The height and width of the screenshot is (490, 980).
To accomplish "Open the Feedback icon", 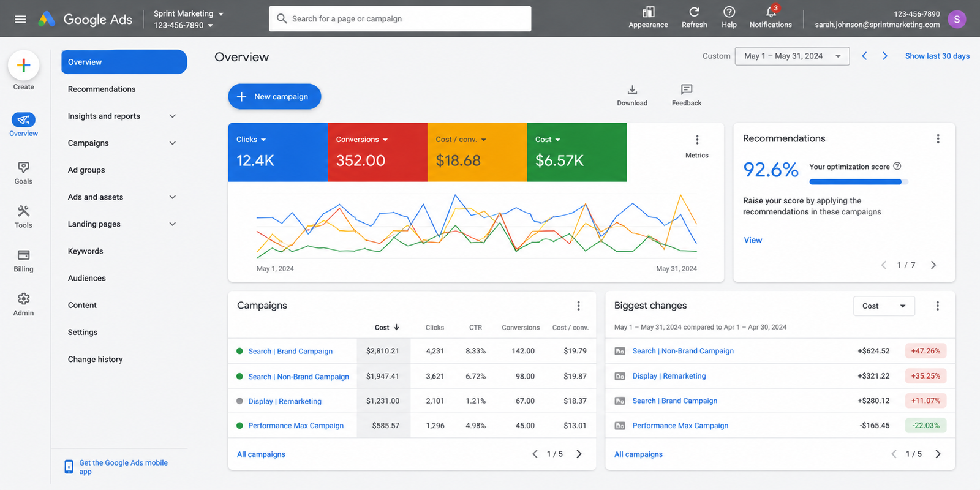I will click(687, 89).
